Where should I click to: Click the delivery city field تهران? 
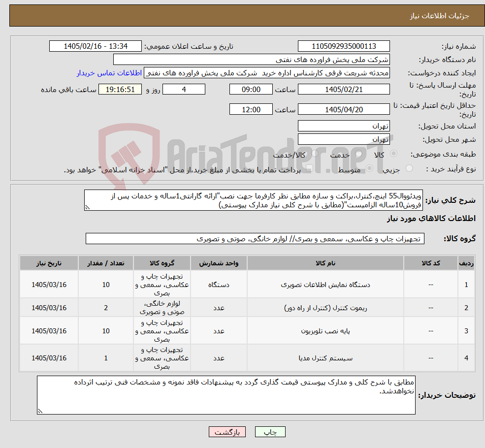pyautogui.click(x=344, y=139)
